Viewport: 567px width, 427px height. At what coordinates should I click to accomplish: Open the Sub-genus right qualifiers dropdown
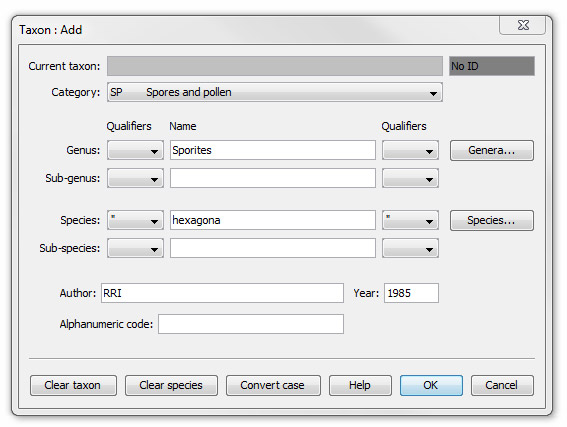pyautogui.click(x=410, y=178)
